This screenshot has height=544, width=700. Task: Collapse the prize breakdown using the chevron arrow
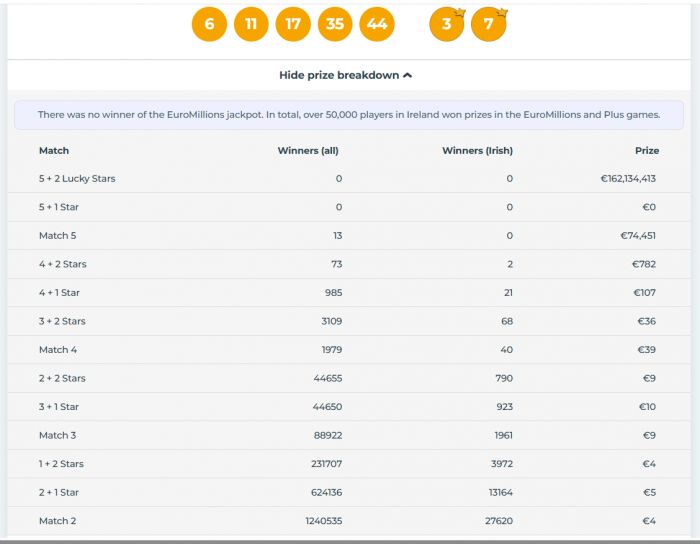point(407,75)
